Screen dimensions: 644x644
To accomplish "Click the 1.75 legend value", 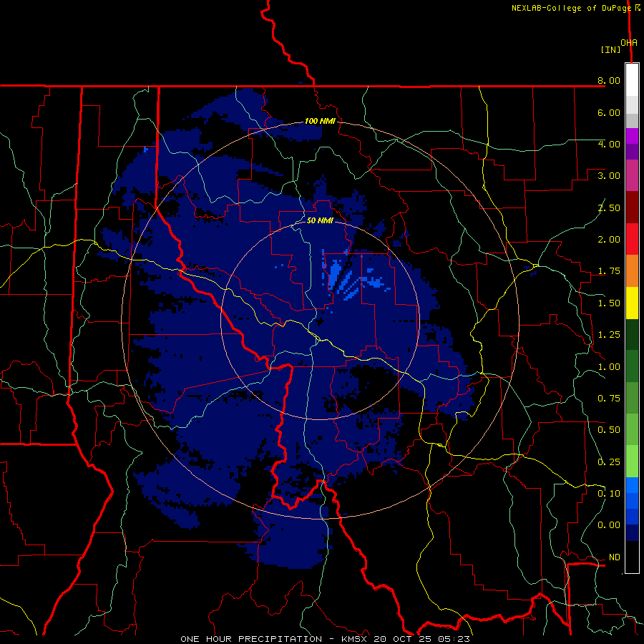I will click(x=609, y=271).
